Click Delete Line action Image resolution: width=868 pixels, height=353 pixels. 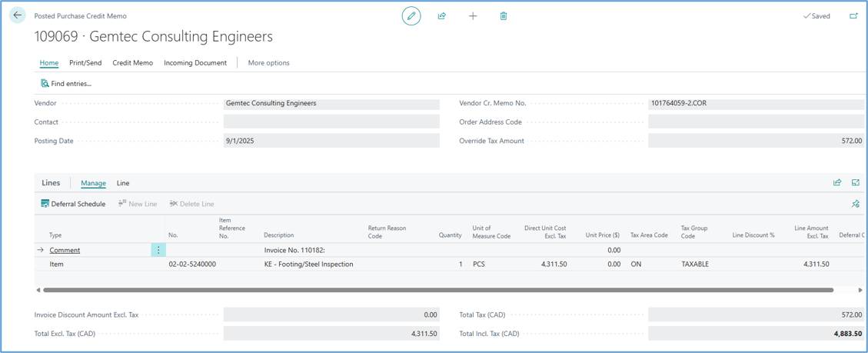coord(191,204)
